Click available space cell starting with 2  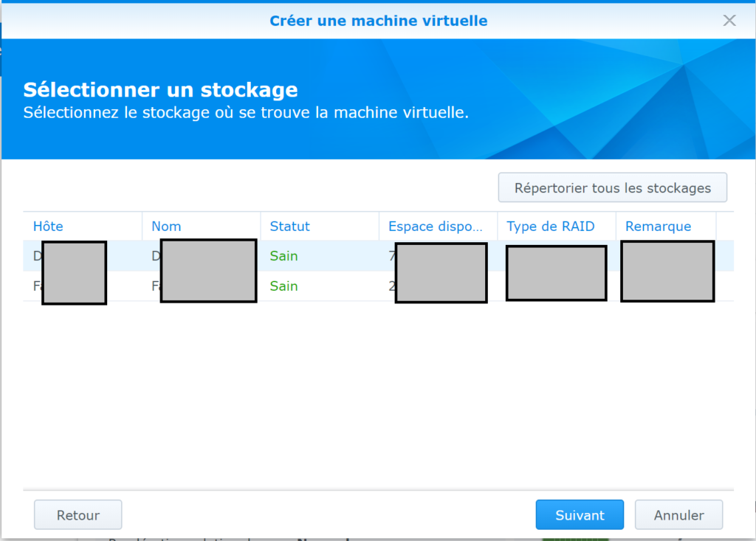391,286
